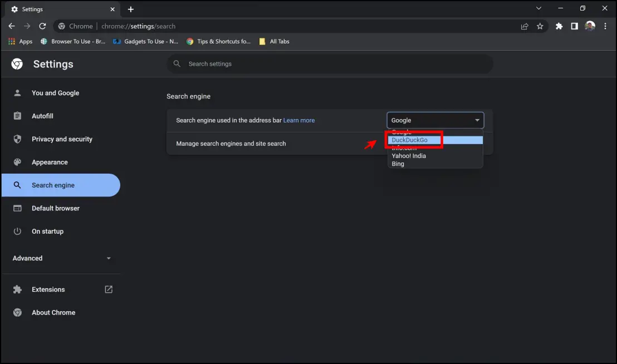The width and height of the screenshot is (617, 364).
Task: Click the external-link icon next to Extensions
Action: pos(109,289)
